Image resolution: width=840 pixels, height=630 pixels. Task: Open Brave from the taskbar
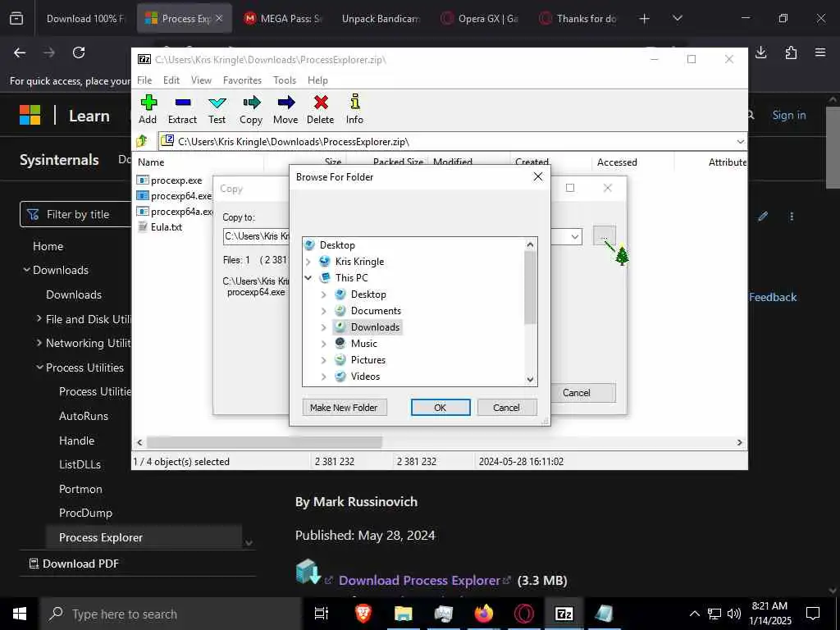tap(363, 614)
